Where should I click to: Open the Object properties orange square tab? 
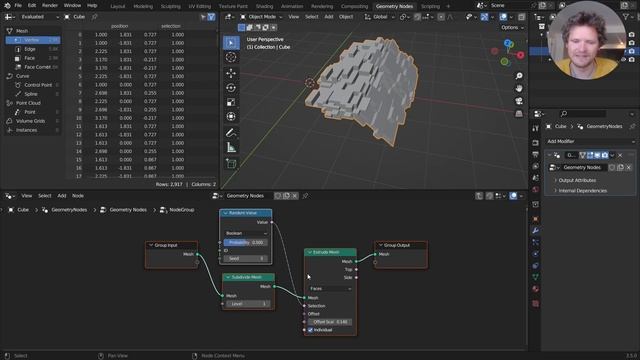tap(536, 219)
